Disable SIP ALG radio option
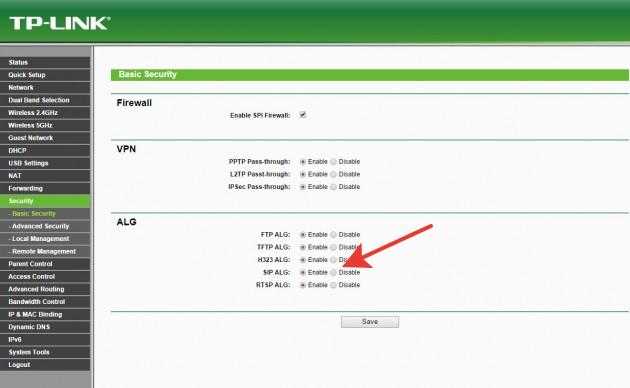The width and height of the screenshot is (630, 388). (x=333, y=272)
